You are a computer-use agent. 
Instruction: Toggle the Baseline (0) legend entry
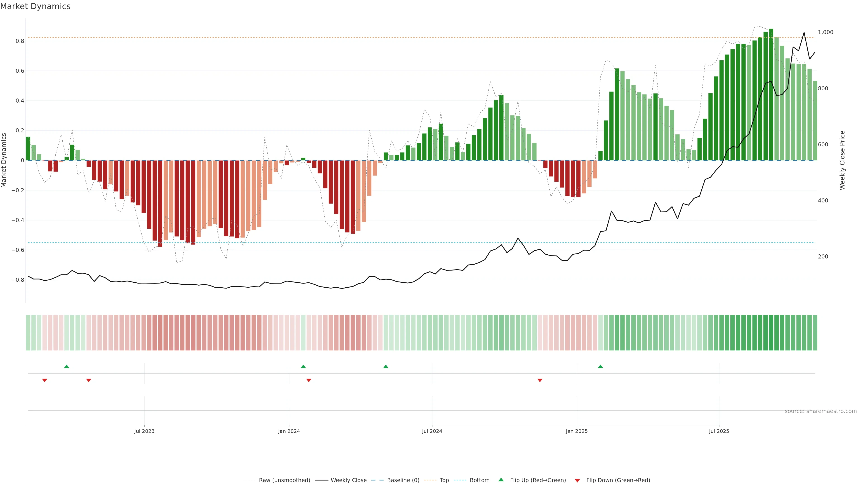pos(403,480)
